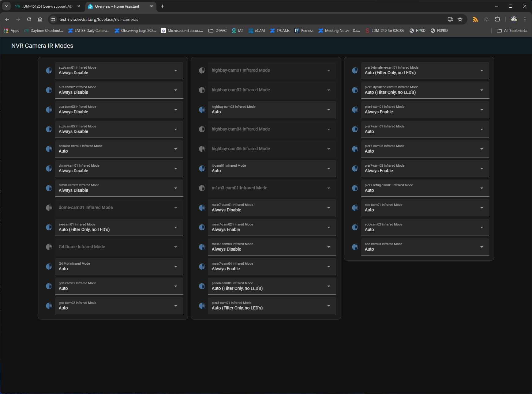Open the T/CAMs bookmark
This screenshot has height=394, width=532.
(280, 31)
